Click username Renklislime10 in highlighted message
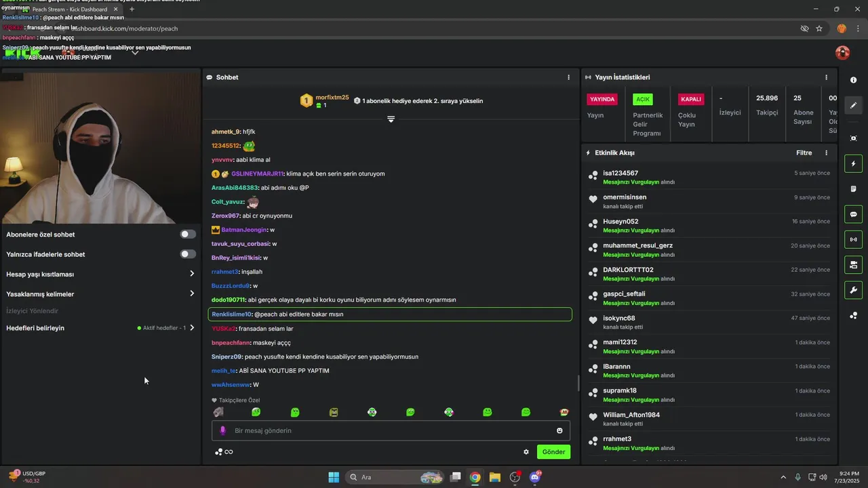 coord(232,314)
